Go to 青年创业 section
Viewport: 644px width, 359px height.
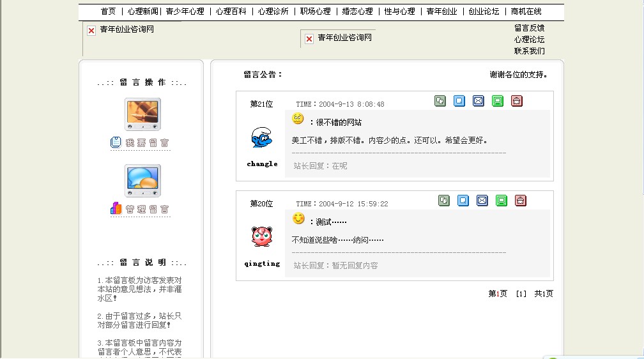441,11
